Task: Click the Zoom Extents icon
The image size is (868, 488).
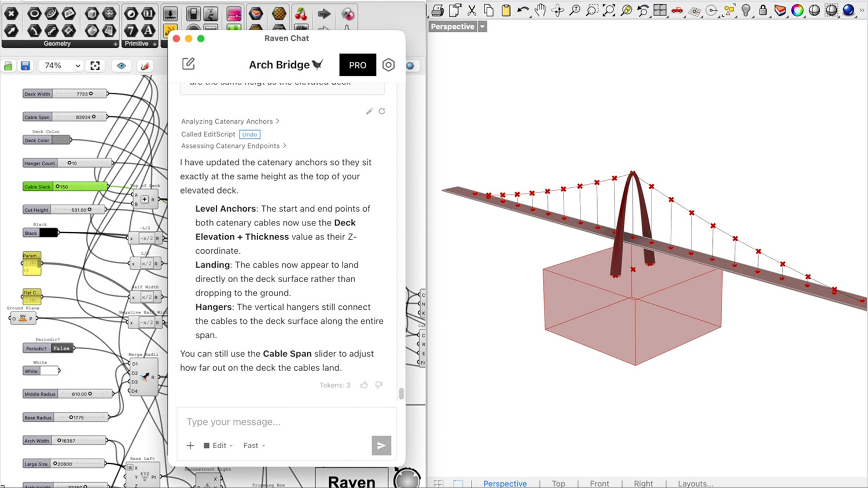Action: (x=609, y=10)
